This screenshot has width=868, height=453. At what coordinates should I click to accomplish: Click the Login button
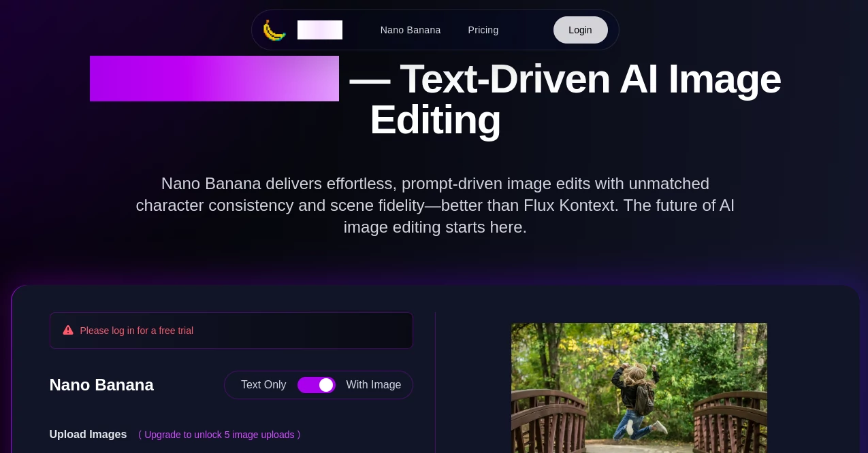pyautogui.click(x=580, y=30)
